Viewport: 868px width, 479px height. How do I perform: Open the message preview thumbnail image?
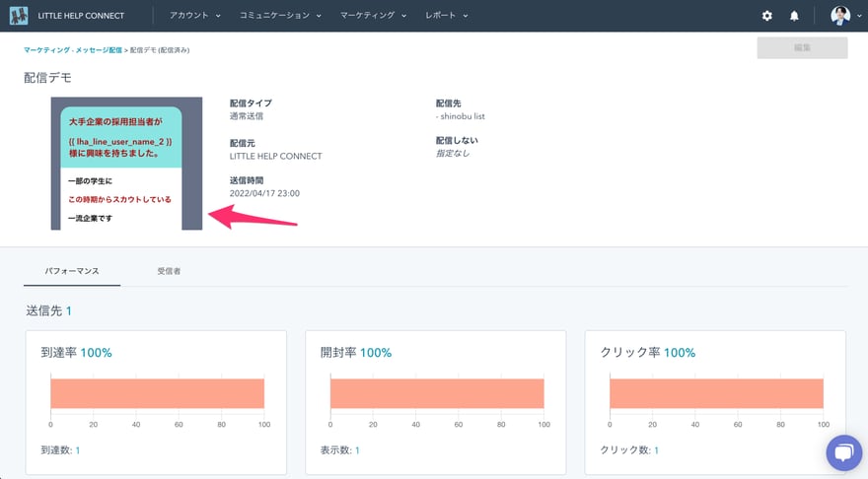pyautogui.click(x=126, y=164)
